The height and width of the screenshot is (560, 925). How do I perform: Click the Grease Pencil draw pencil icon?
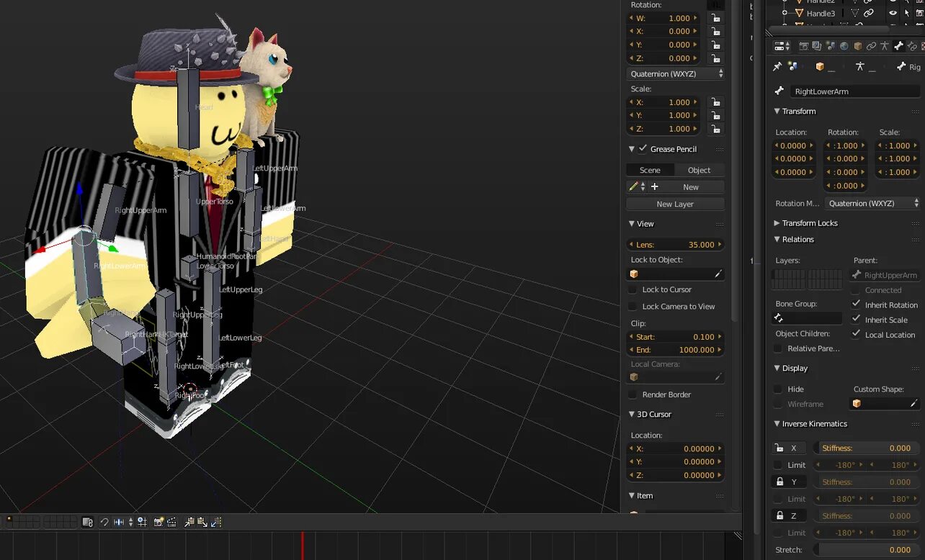[x=633, y=186]
